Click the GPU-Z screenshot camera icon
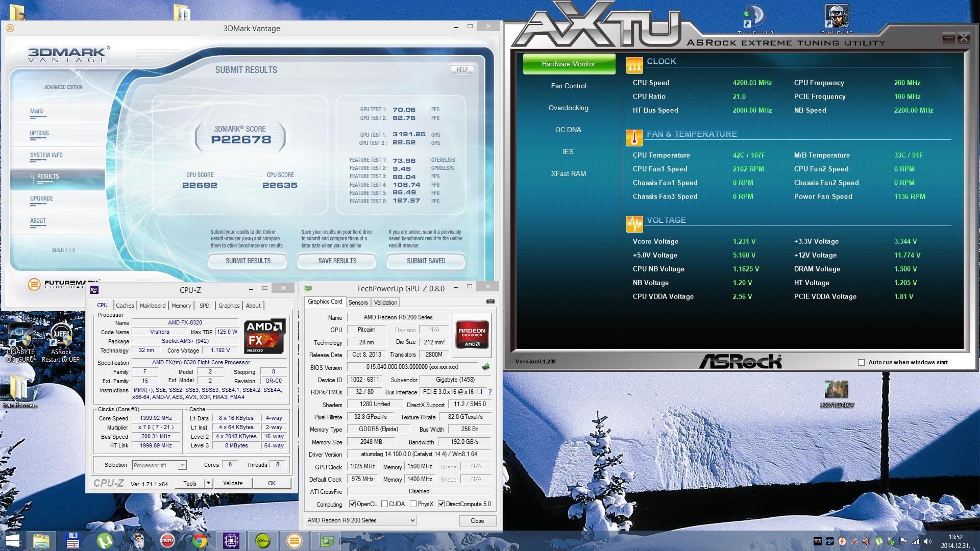 coord(490,302)
